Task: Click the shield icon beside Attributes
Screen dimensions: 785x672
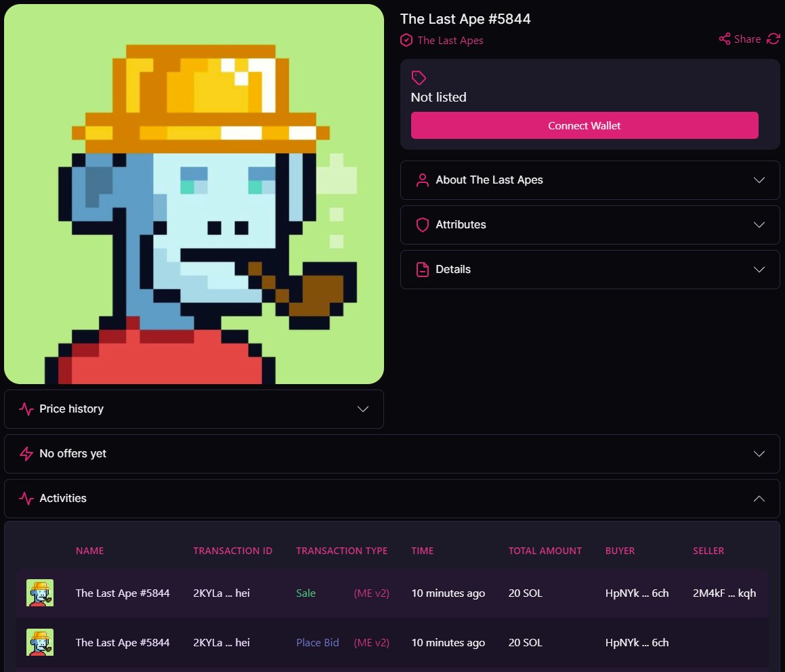Action: 423,225
